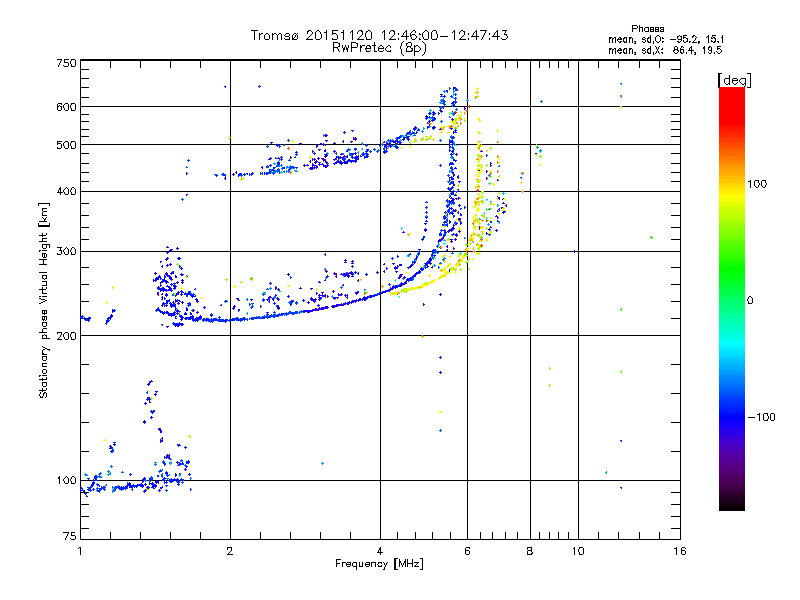Click the 'Frequency [MHz]' axis title

(379, 564)
